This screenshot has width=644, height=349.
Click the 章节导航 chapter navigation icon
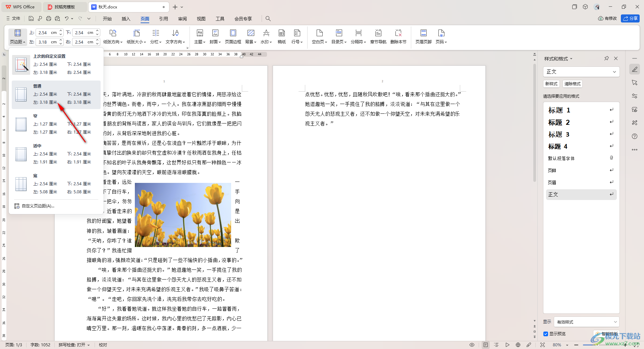pos(378,33)
